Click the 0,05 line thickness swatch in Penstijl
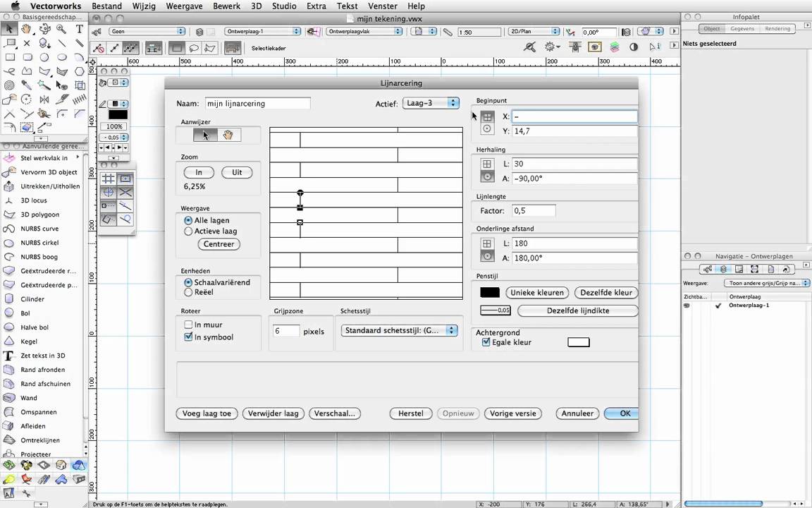The image size is (812, 508). click(495, 310)
